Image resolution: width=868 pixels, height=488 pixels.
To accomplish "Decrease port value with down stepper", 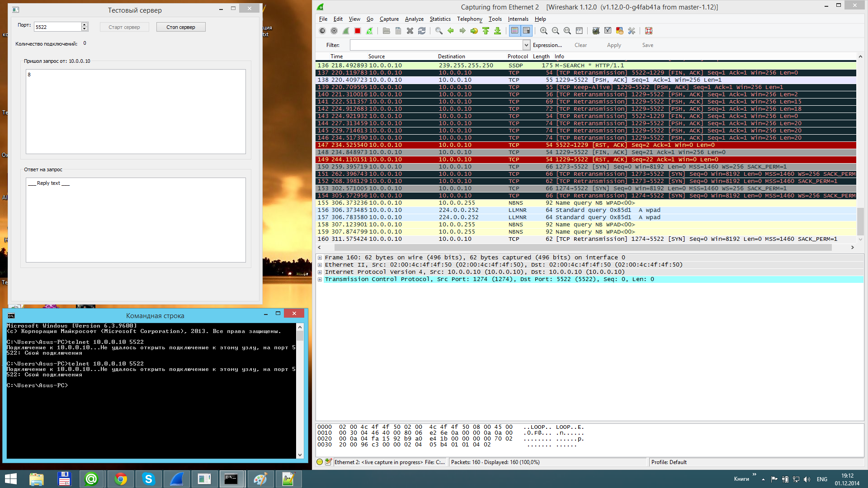I will pyautogui.click(x=85, y=29).
